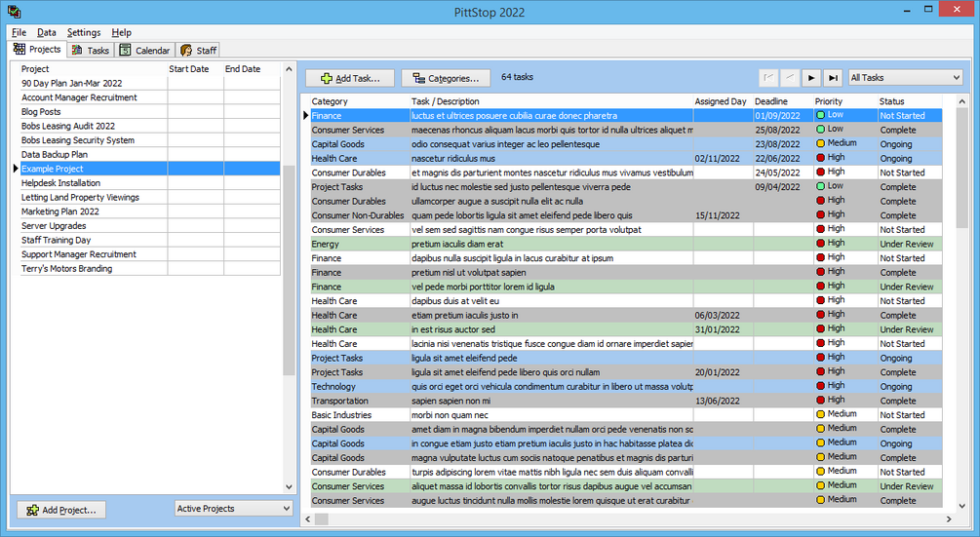Open the All Tasks filter dropdown
The height and width of the screenshot is (537, 980).
pyautogui.click(x=905, y=77)
